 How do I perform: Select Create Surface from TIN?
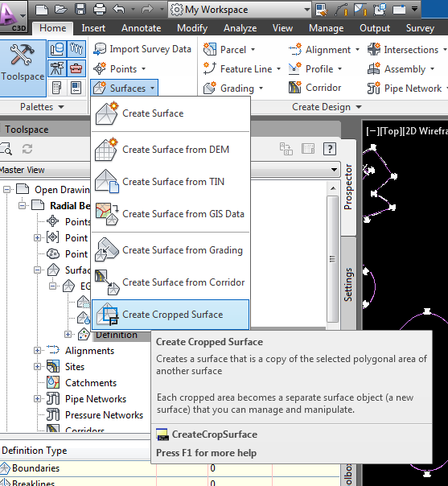pos(171,182)
